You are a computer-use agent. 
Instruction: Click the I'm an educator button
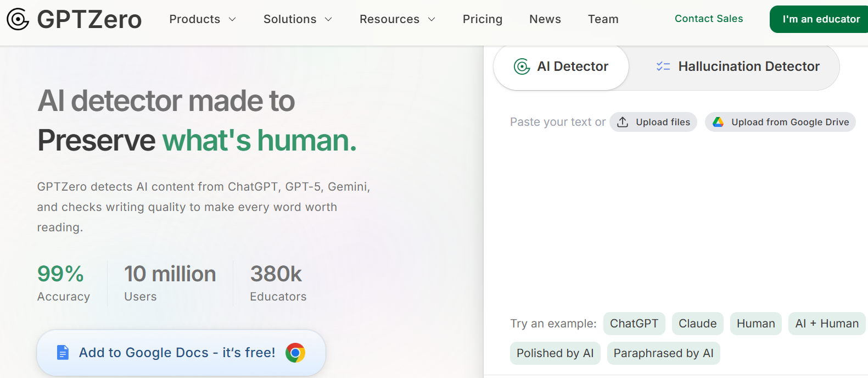point(820,19)
